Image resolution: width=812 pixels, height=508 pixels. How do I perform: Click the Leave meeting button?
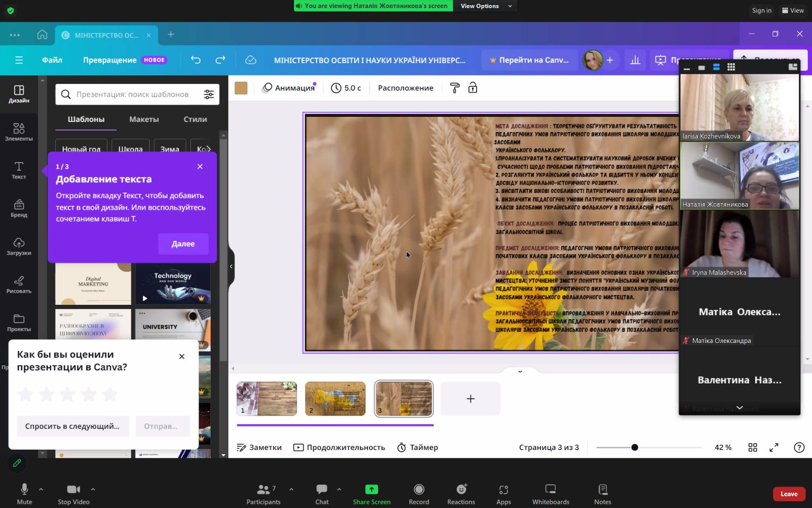tap(789, 494)
